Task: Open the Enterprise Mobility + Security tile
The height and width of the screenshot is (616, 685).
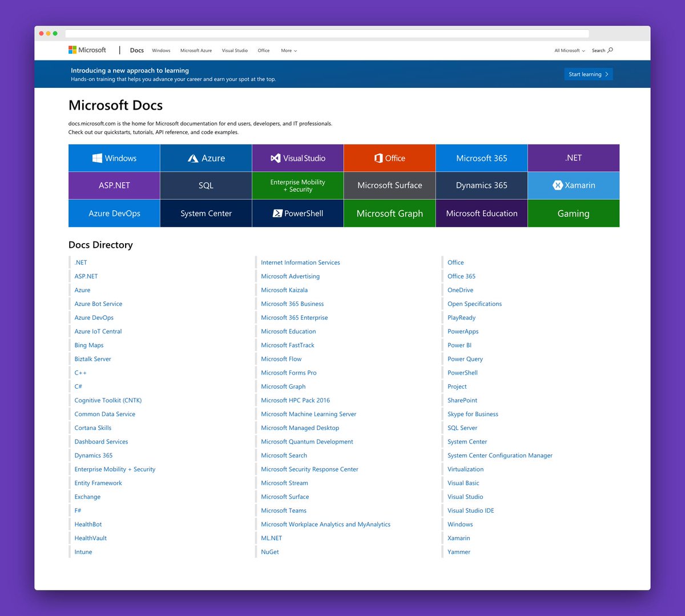Action: tap(298, 186)
